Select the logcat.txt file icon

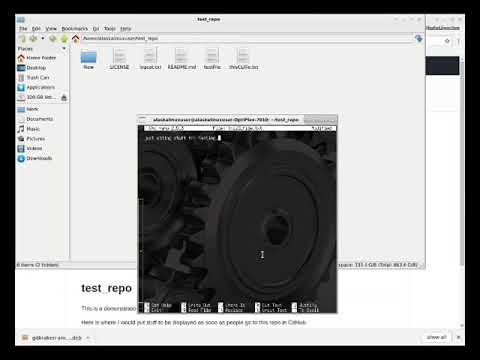pyautogui.click(x=150, y=59)
